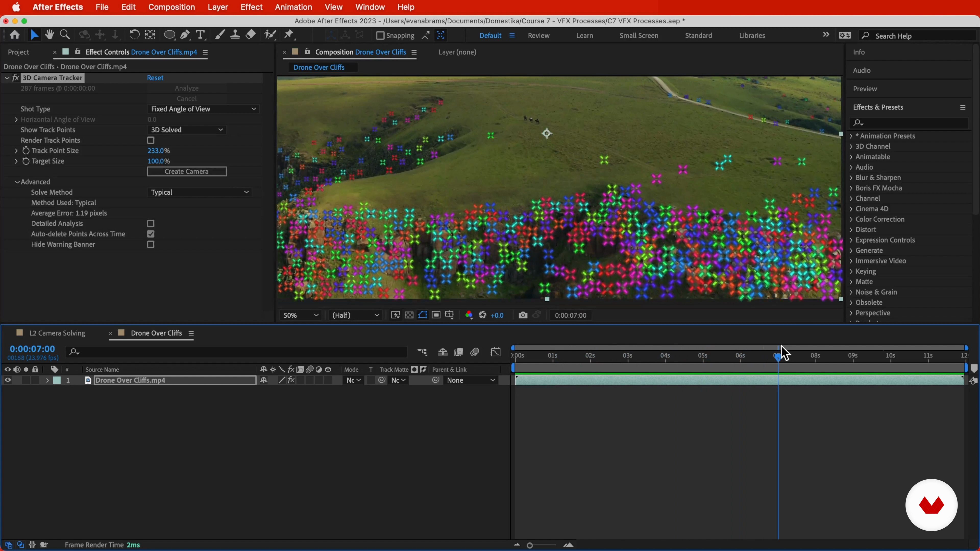Switch to L2 Camera Solving tab
The width and height of the screenshot is (980, 551).
pyautogui.click(x=57, y=333)
